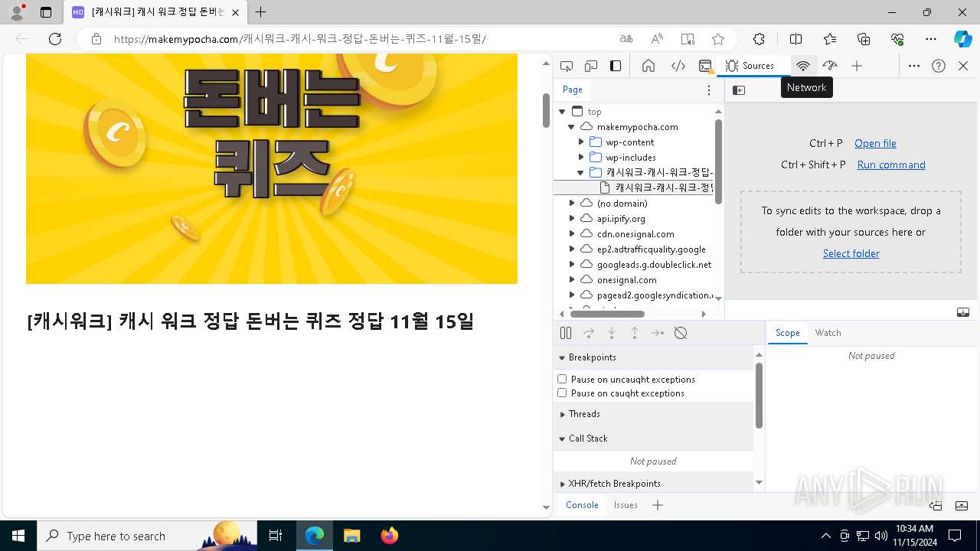The image size is (980, 551).
Task: Open Customize DevTools ellipsis menu
Action: click(x=914, y=66)
